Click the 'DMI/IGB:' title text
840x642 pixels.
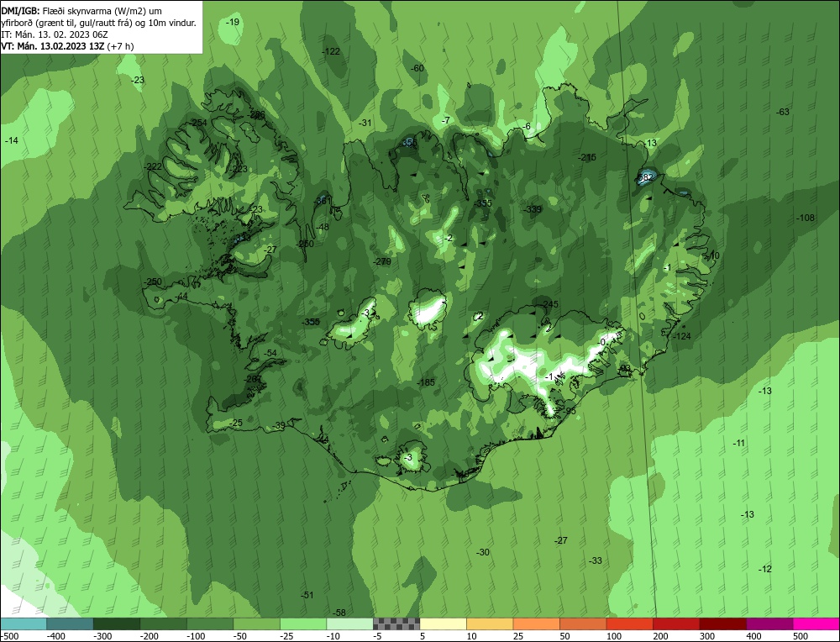tap(21, 11)
